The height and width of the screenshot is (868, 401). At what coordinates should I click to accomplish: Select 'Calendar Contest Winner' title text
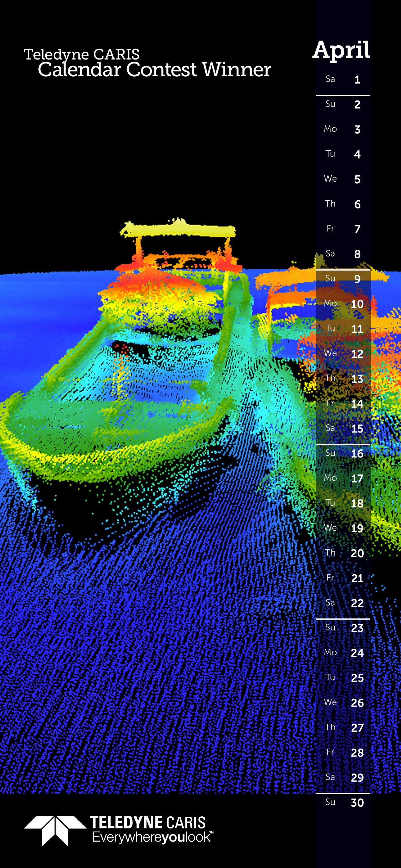pos(154,69)
